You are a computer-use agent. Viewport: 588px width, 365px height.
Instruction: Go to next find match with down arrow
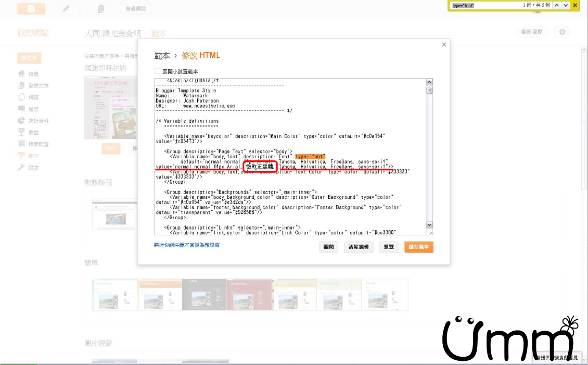point(566,5)
